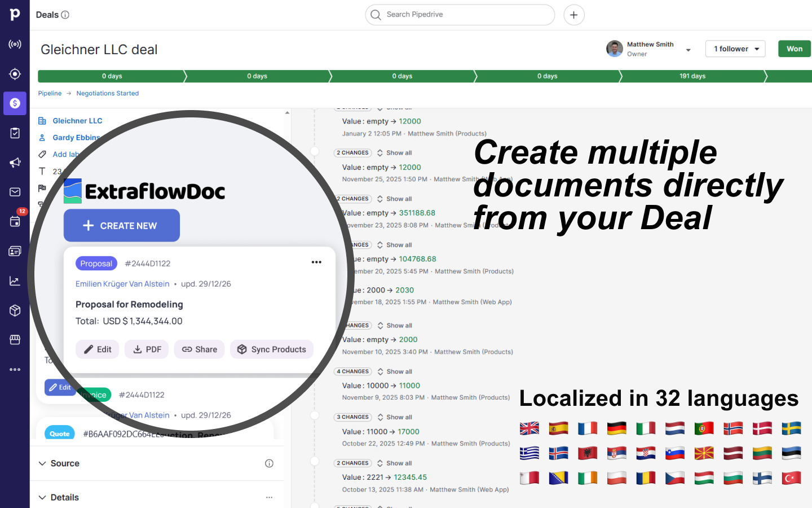Expand the 1 follower dropdown
This screenshot has width=812, height=508.
pos(735,49)
